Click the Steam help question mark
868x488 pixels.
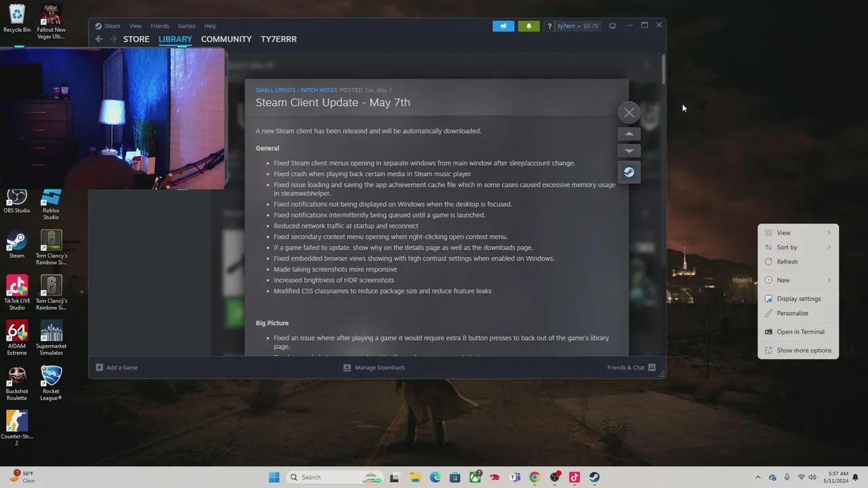click(550, 26)
